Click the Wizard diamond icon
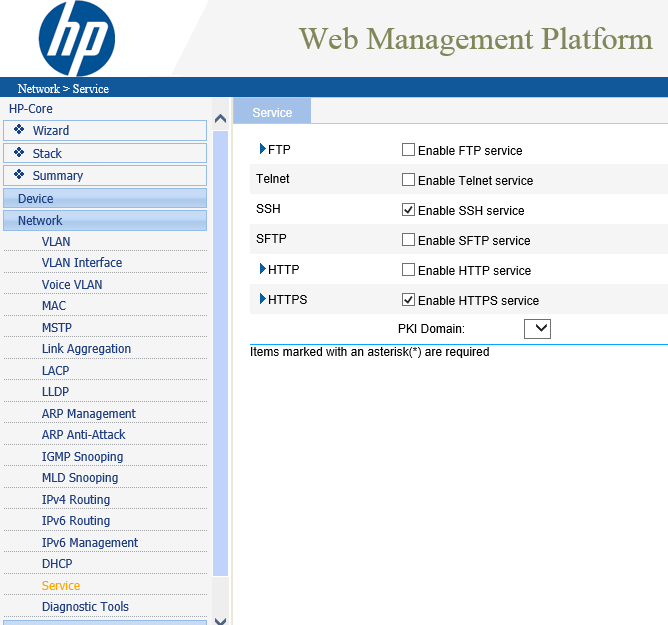 (19, 130)
